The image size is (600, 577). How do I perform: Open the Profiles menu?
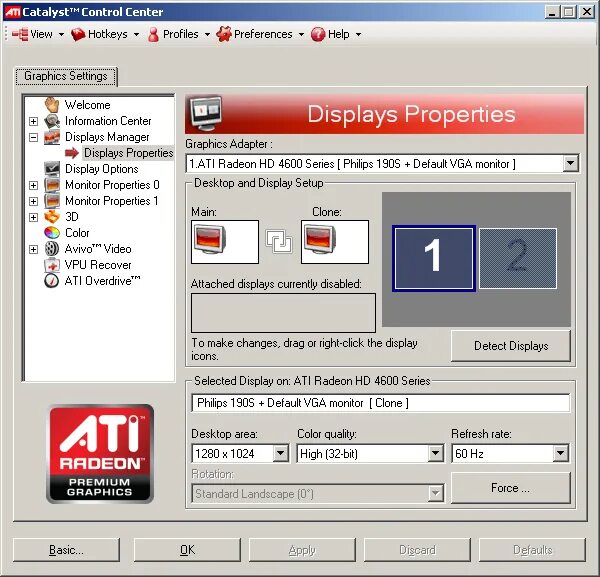pos(179,34)
